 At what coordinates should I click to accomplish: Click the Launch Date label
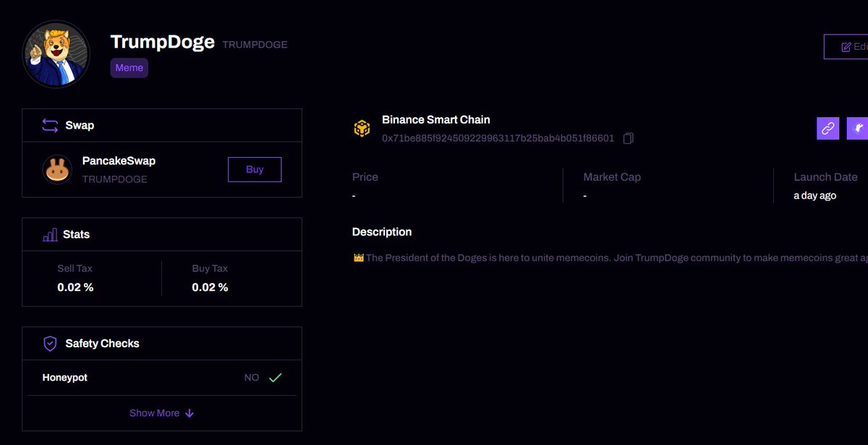(x=825, y=177)
